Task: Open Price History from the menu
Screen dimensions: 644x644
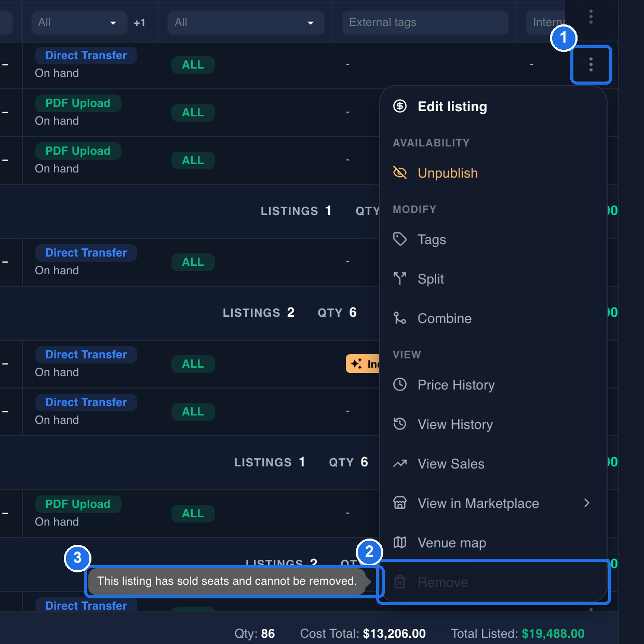Action: coord(493,385)
